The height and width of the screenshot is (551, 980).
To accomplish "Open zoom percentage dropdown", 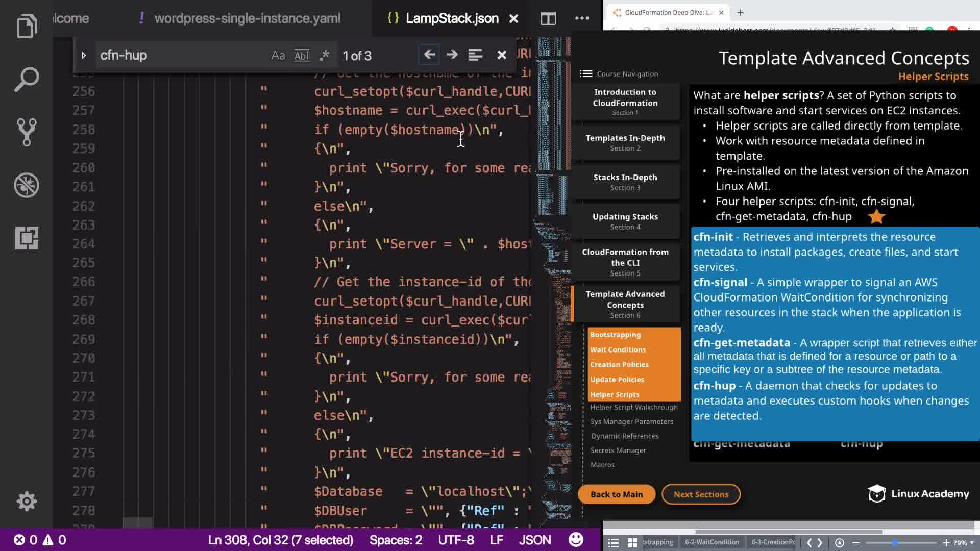I will pos(963,543).
